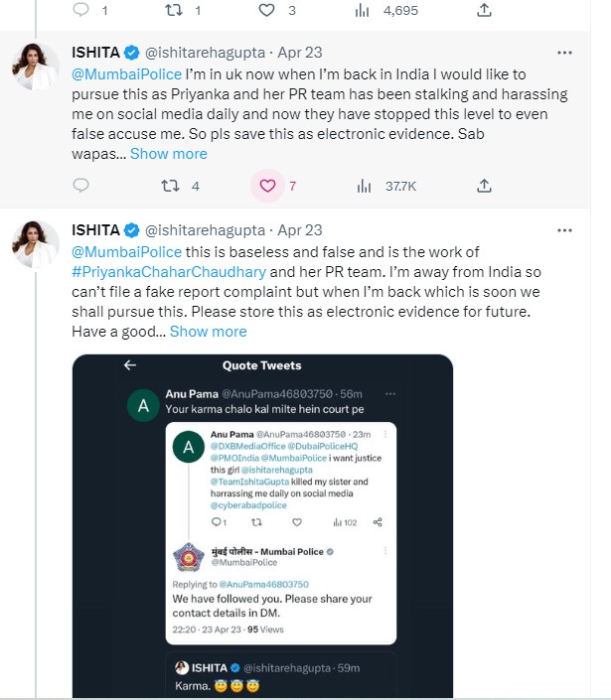View analytics showing 4,695 views

[364, 10]
